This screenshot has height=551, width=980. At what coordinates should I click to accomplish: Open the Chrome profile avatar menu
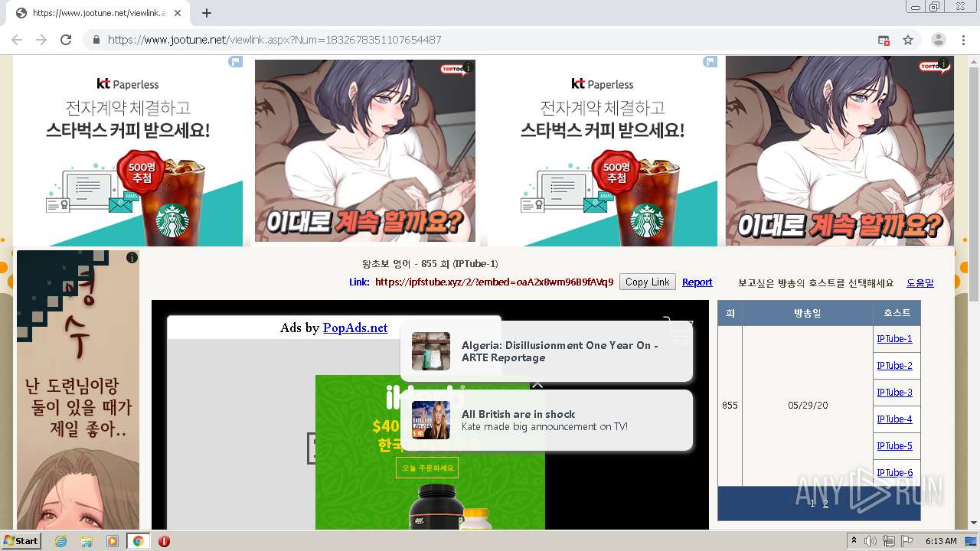tap(939, 40)
